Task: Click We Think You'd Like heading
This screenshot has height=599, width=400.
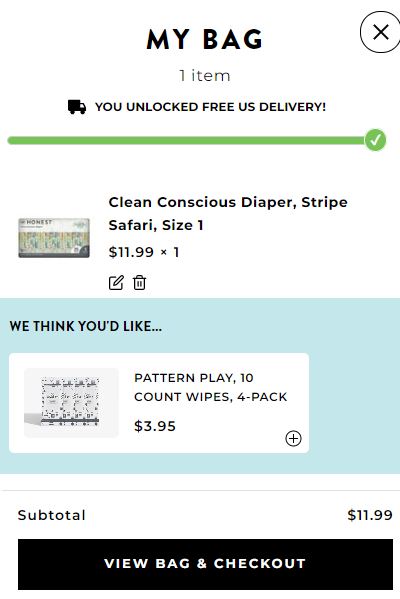Action: coord(86,326)
